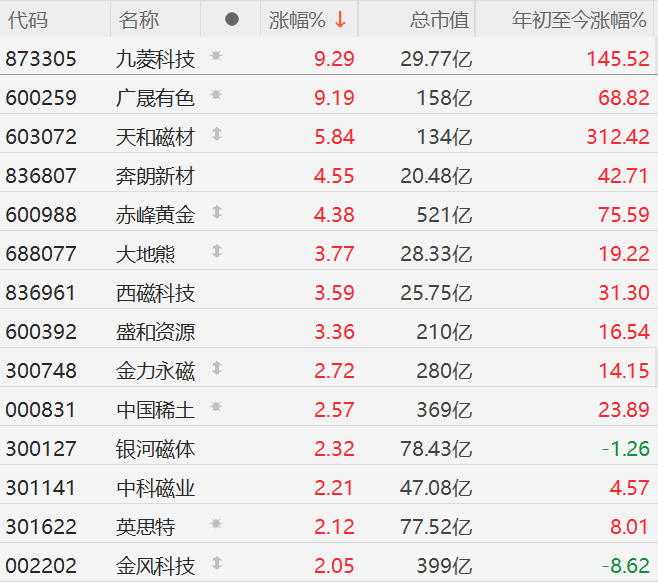This screenshot has height=582, width=658.
Task: Click the up-down arrow icon beside 天和磁材
Action: (x=217, y=134)
